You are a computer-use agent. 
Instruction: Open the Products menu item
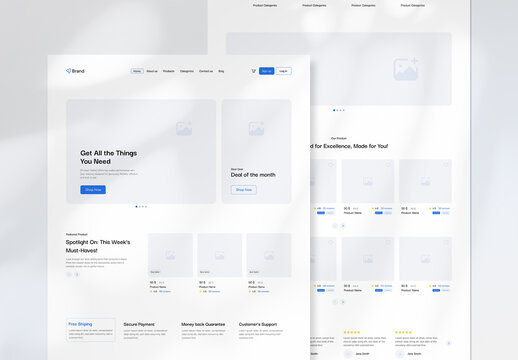click(x=169, y=71)
